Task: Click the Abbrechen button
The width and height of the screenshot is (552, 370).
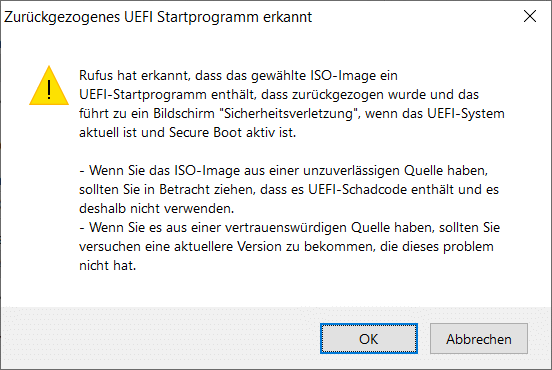Action: 479,339
